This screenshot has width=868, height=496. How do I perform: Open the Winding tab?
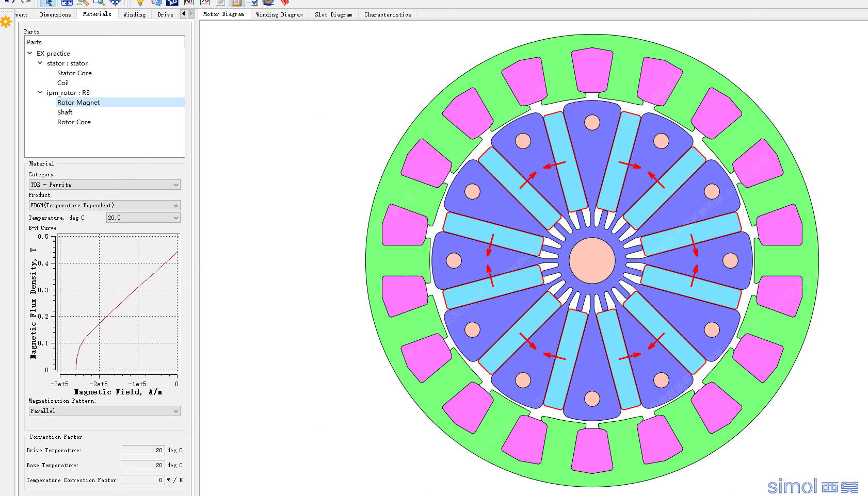(134, 14)
